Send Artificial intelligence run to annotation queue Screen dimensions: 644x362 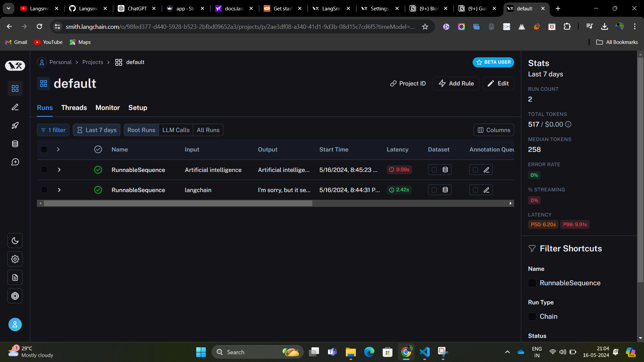486,170
